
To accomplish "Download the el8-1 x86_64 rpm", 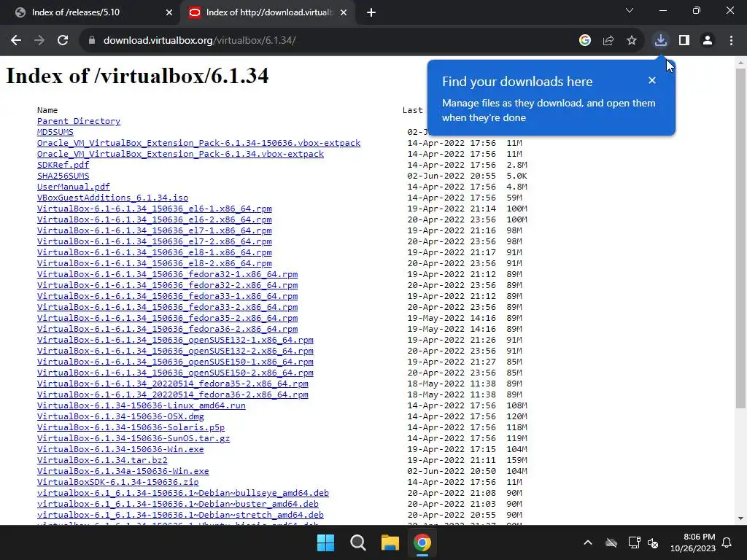I will click(x=155, y=252).
